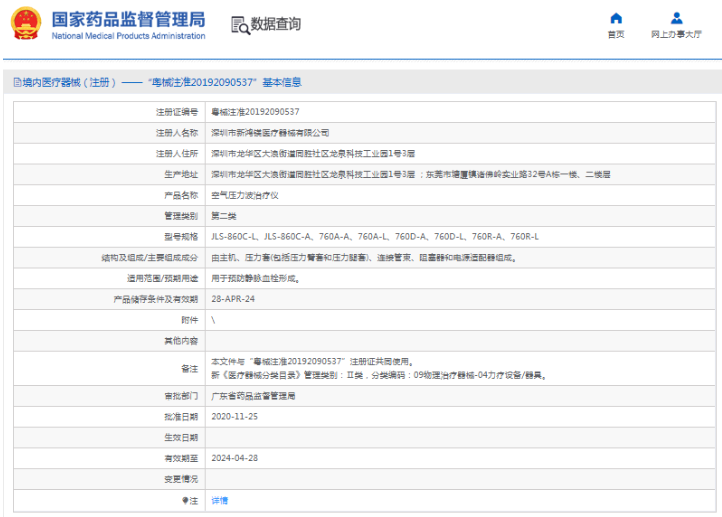This screenshot has height=517, width=722.
Task: Click the 生效日期 label
Action: 181,437
